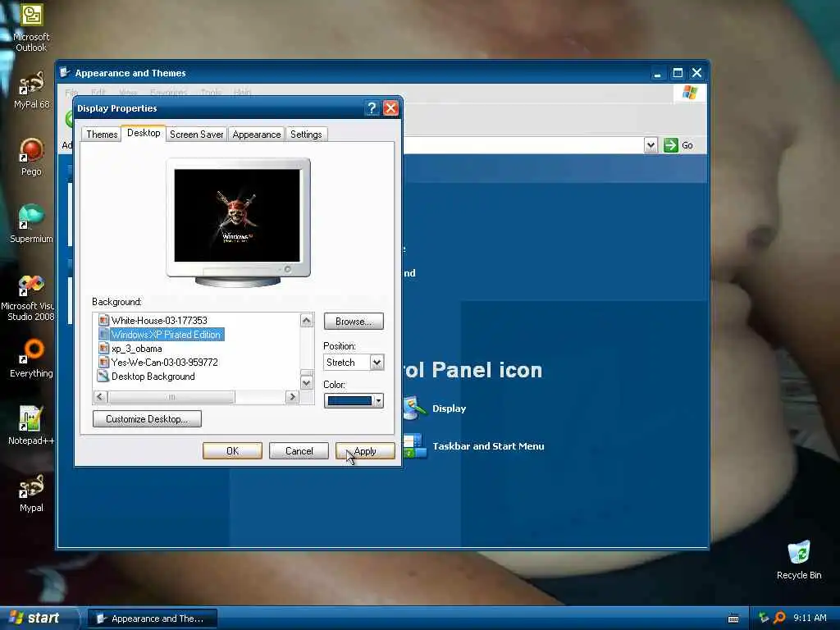
Task: Click the 9:11 AM clock
Action: 810,618
